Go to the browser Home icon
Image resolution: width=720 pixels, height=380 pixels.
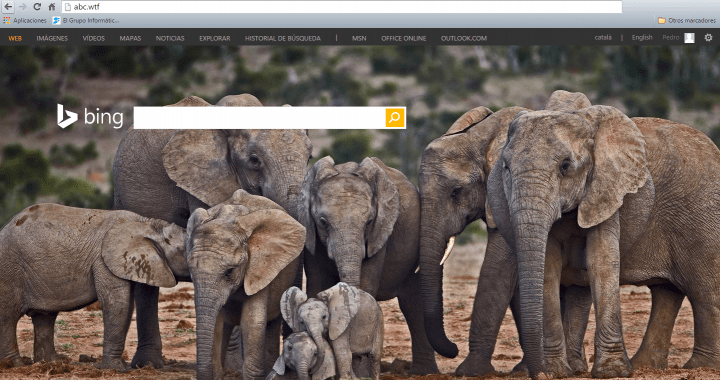point(52,7)
